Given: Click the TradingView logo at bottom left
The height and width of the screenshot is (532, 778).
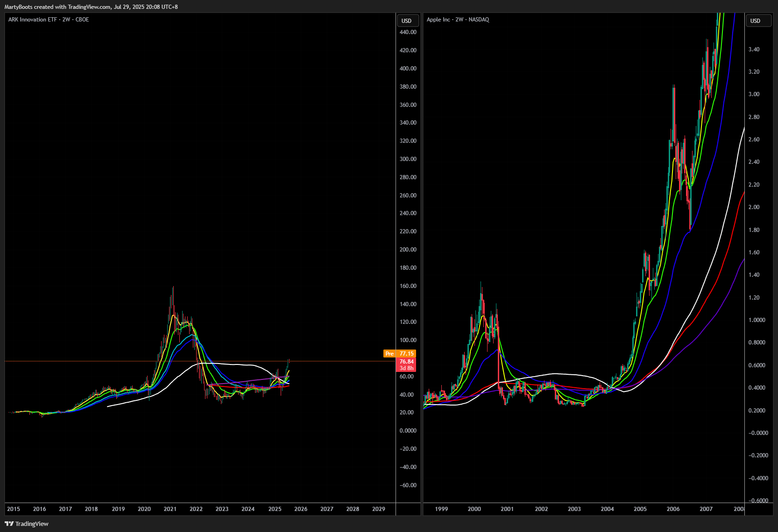Looking at the screenshot, I should [x=27, y=524].
